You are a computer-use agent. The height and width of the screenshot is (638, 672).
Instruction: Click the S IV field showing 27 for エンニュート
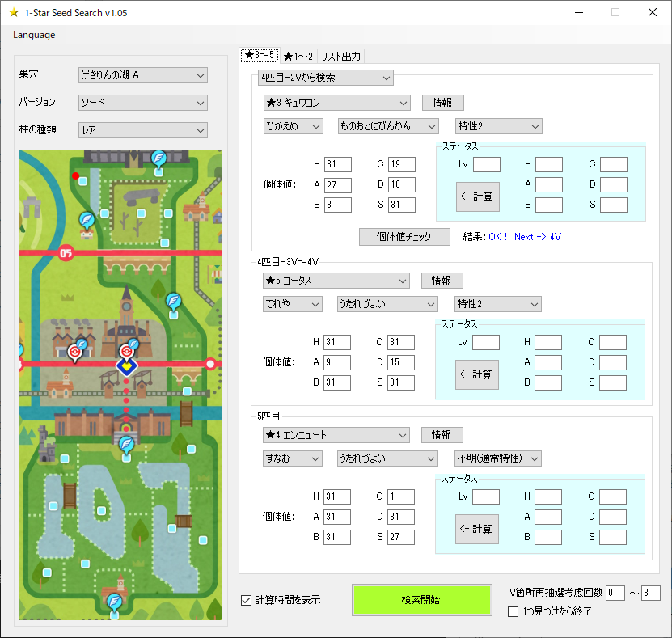tap(401, 537)
